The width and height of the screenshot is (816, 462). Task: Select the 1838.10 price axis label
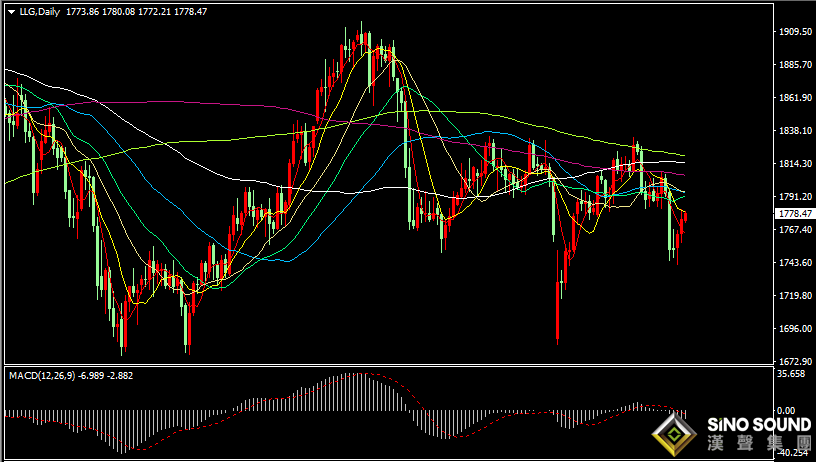(795, 131)
